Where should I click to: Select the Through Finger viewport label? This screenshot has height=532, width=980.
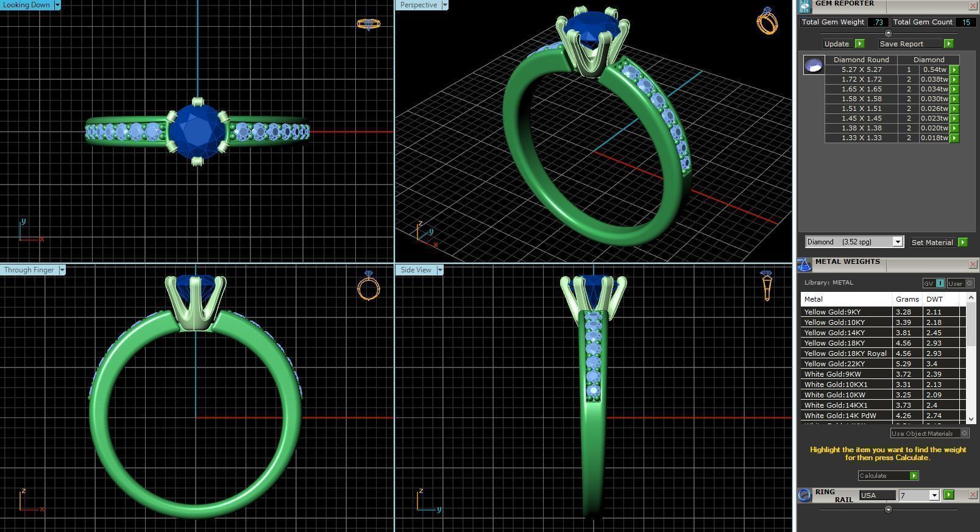(x=29, y=270)
